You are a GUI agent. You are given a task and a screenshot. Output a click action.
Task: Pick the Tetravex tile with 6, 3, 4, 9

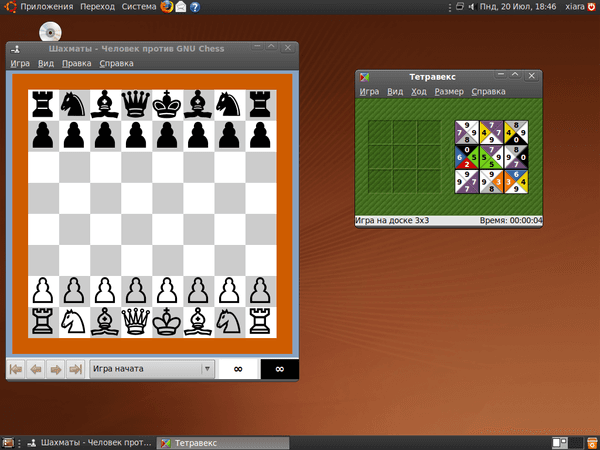click(516, 181)
